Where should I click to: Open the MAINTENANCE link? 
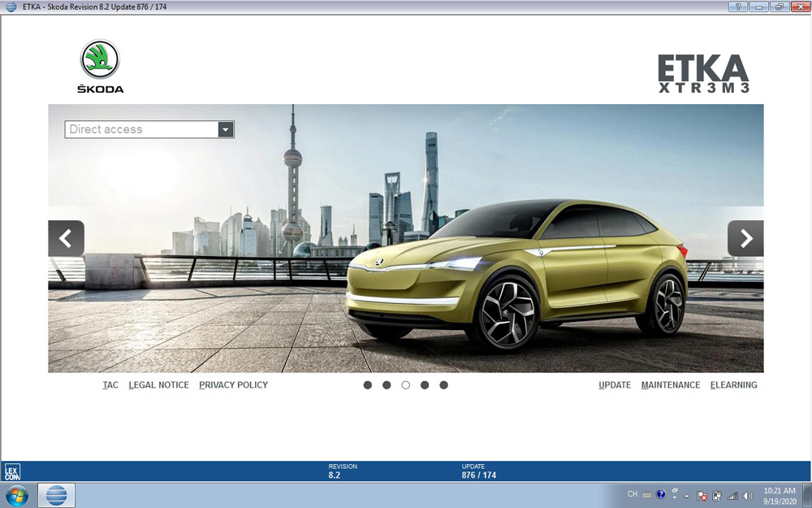coord(671,385)
